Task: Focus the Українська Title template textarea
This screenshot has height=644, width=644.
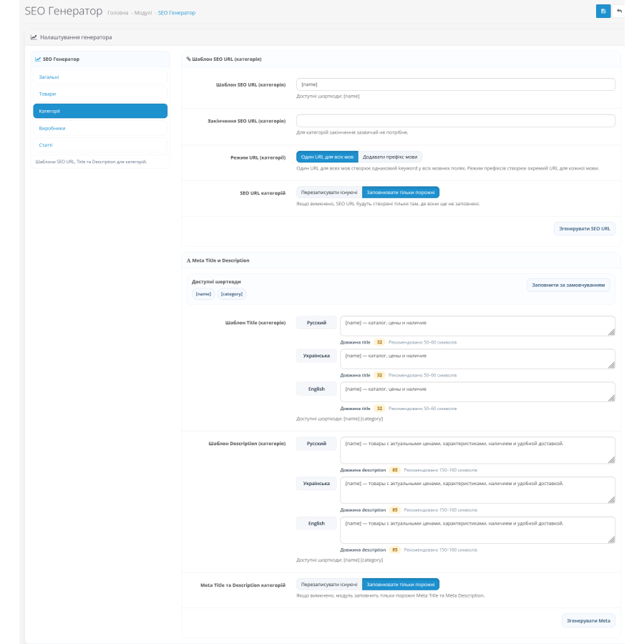Action: click(477, 359)
